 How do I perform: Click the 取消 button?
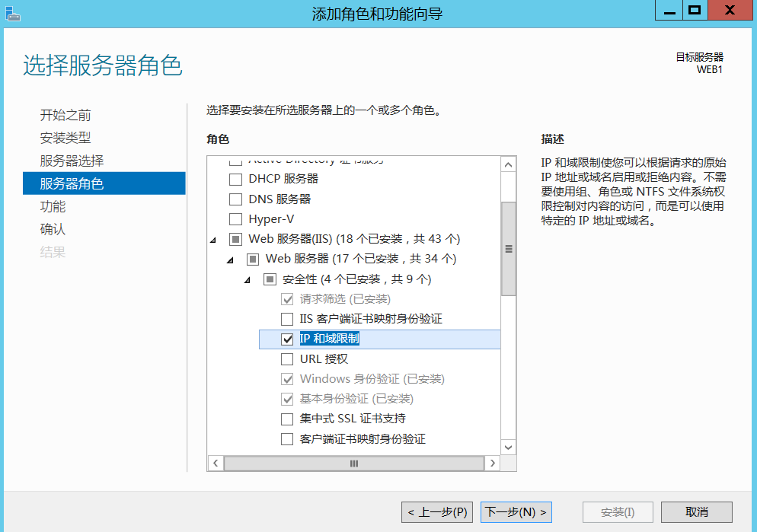pyautogui.click(x=697, y=511)
